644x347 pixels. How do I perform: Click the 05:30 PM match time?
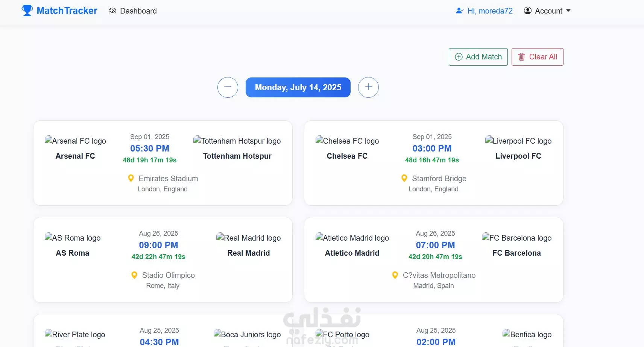click(x=150, y=148)
